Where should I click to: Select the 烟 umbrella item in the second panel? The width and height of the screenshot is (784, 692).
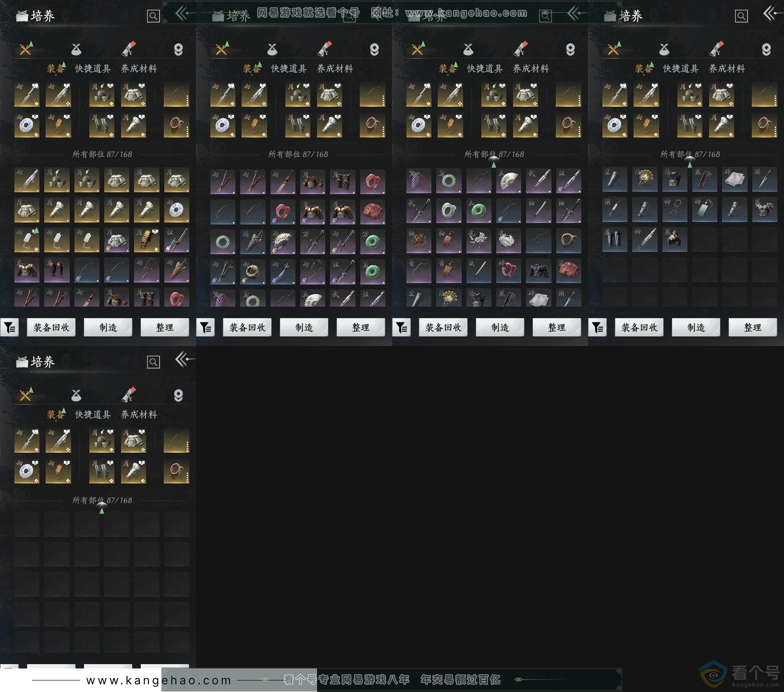pos(253,242)
